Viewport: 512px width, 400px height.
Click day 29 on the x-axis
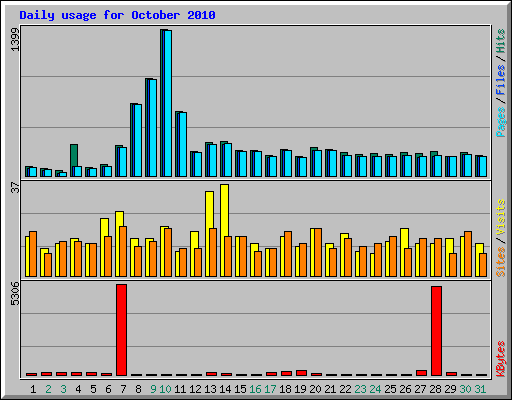[x=450, y=389]
